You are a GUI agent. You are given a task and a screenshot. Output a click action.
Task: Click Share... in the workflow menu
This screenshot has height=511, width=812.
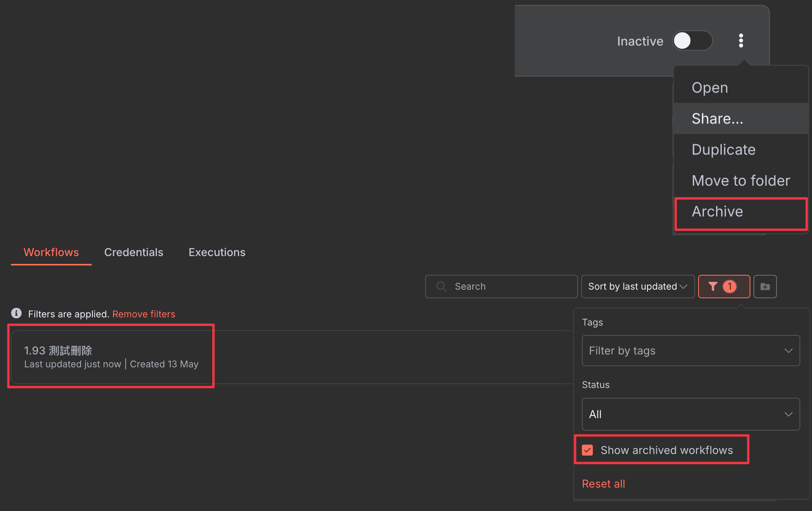pyautogui.click(x=717, y=118)
